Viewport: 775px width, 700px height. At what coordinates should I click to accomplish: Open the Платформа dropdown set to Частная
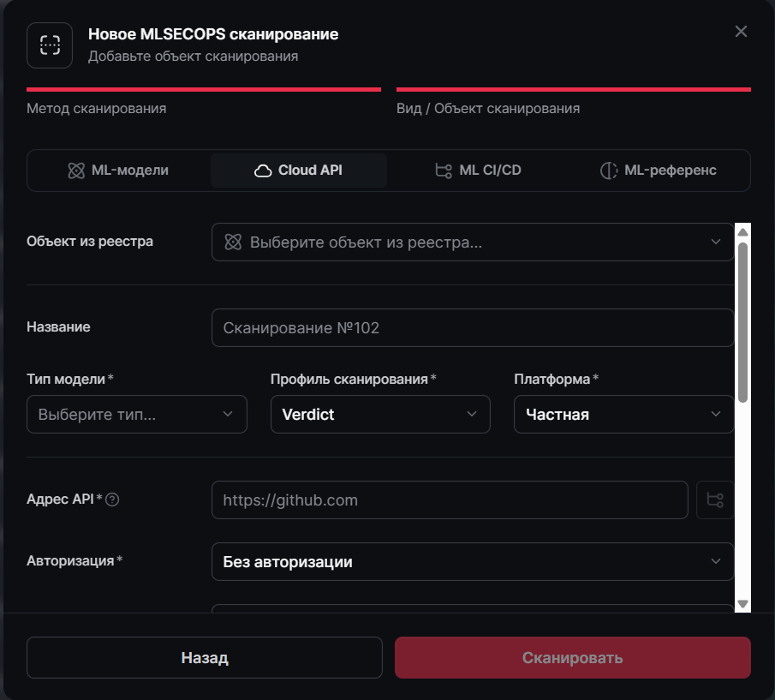[623, 415]
